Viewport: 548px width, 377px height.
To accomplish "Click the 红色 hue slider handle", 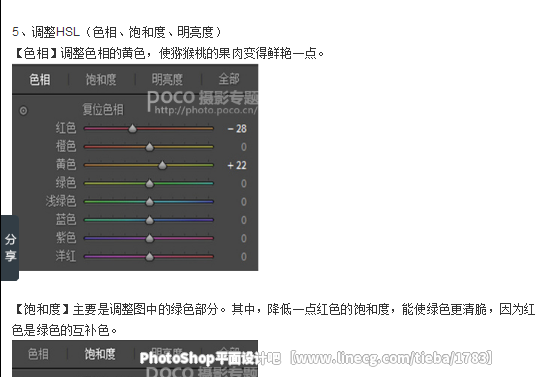I will click(x=132, y=129).
